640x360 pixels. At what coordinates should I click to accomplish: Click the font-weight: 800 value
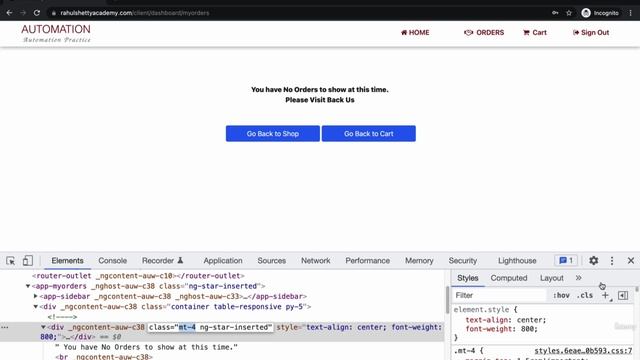click(x=528, y=329)
